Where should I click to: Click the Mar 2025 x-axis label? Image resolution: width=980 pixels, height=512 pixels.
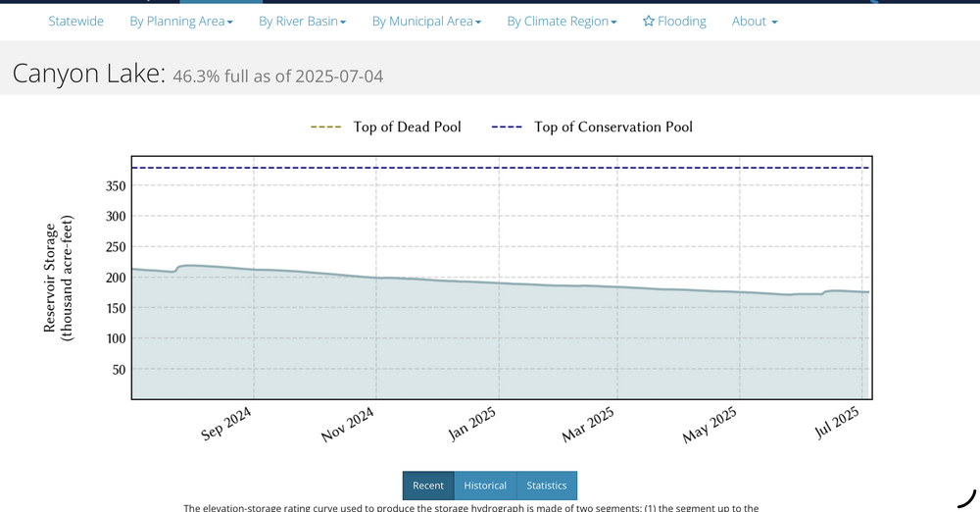(588, 425)
